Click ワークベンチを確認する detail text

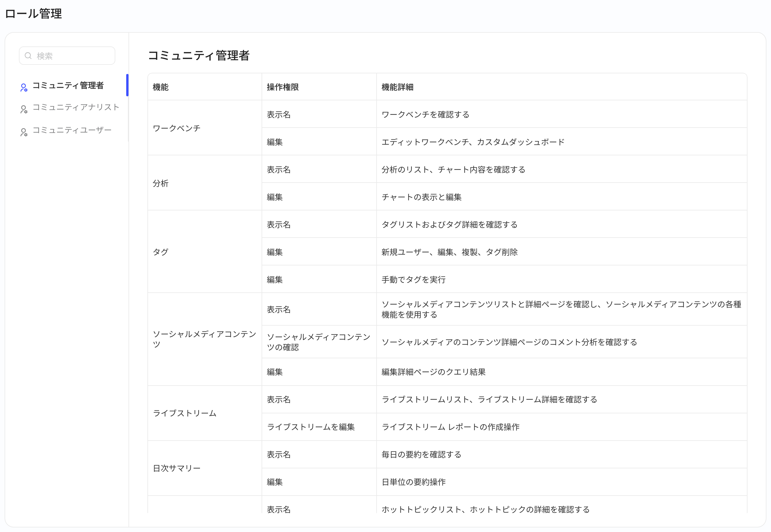pyautogui.click(x=426, y=114)
